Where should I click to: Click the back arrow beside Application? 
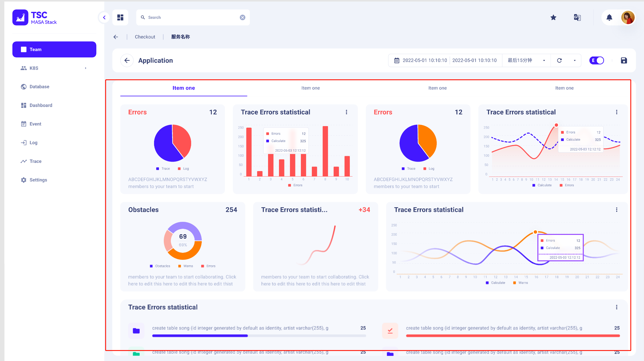tap(127, 60)
